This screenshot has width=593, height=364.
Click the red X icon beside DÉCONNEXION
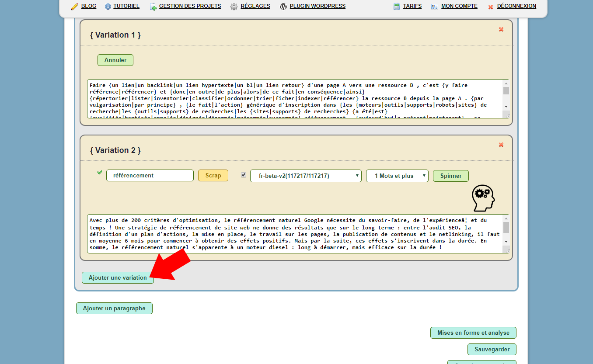[x=491, y=7]
